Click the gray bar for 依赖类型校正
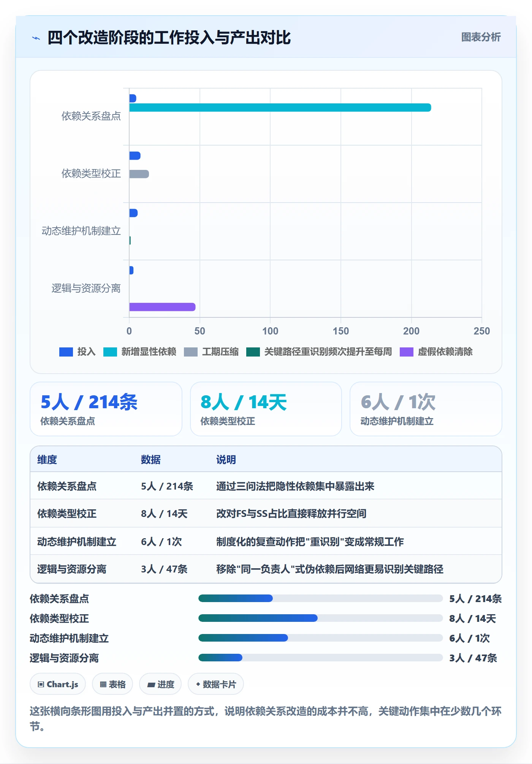The image size is (532, 764). coord(139,174)
